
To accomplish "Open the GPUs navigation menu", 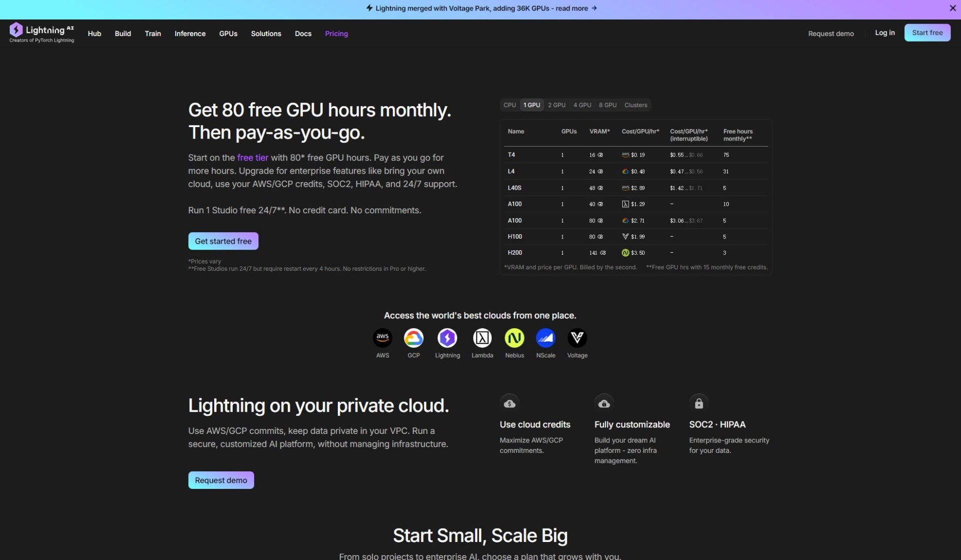I will (228, 34).
